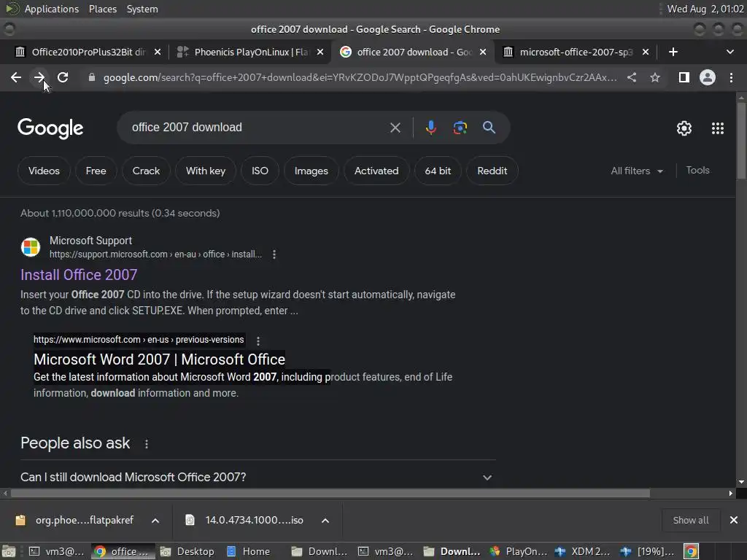Open 14.0.4734.1000 iso downloaded file
747x560 pixels.
click(245, 520)
